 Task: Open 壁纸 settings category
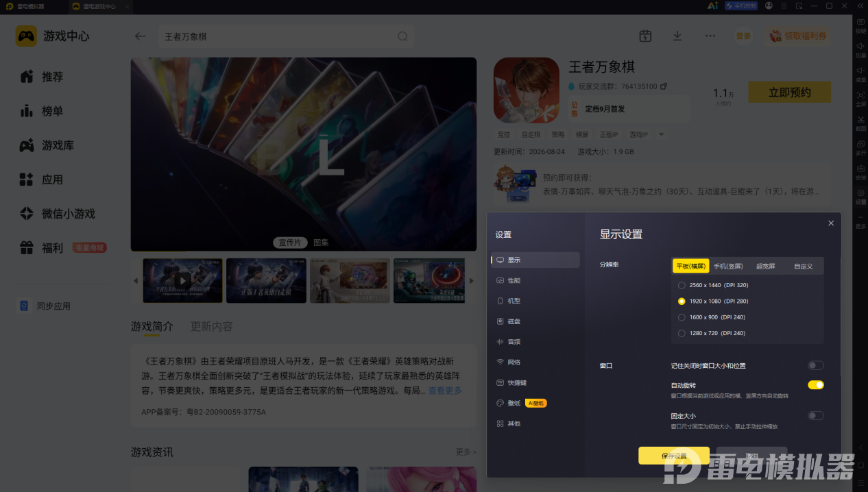[x=535, y=403]
